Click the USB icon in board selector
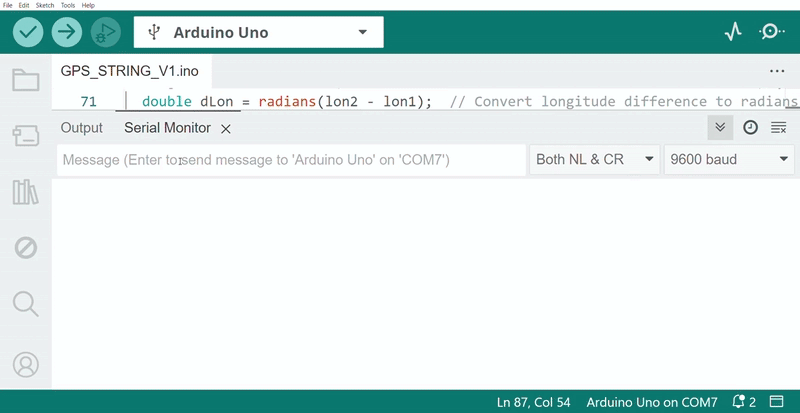This screenshot has width=800, height=413. [x=154, y=32]
